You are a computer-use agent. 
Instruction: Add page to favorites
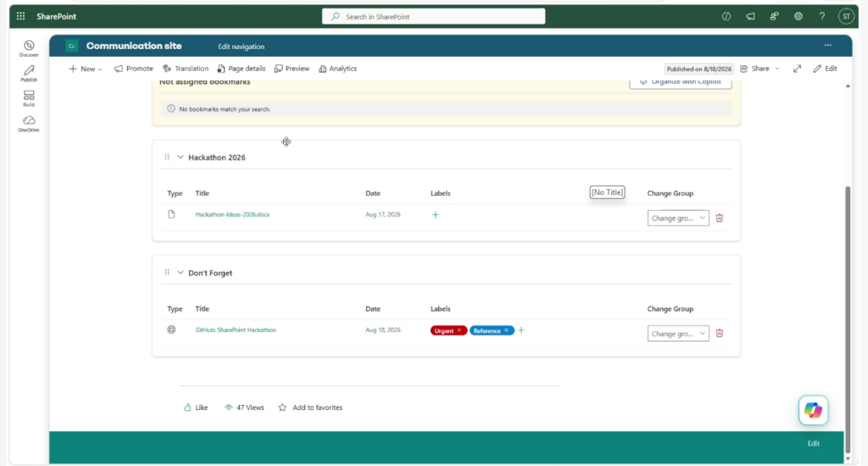(310, 408)
